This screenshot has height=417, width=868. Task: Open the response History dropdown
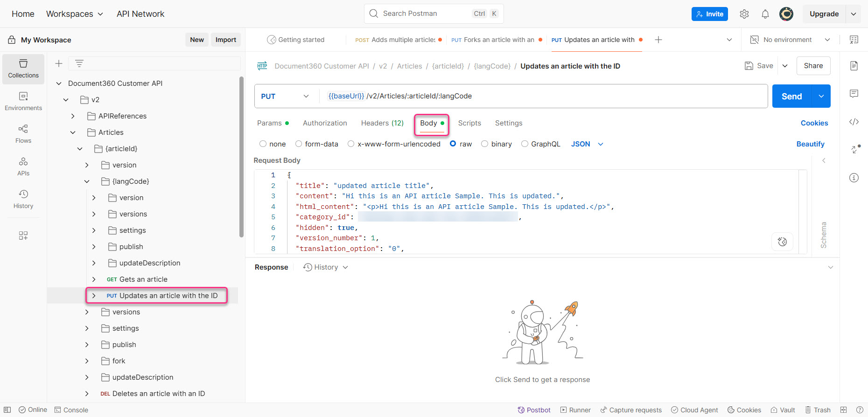tap(326, 267)
